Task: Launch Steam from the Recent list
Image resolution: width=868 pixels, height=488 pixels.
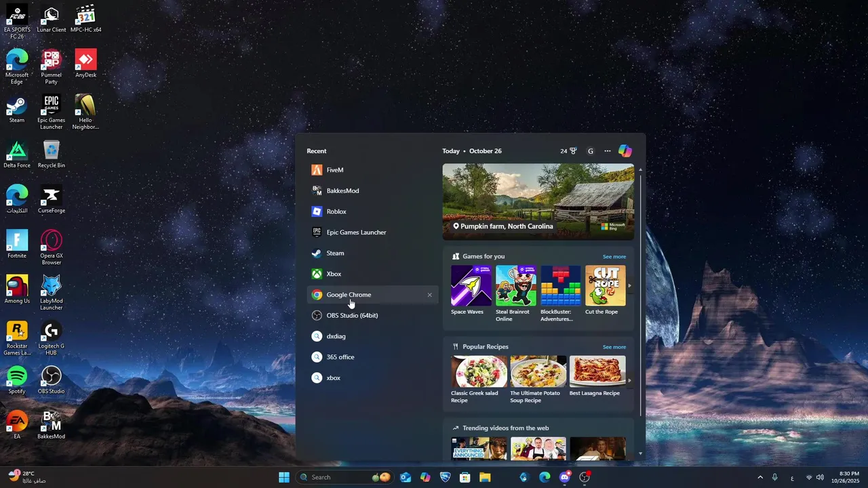Action: (372, 253)
